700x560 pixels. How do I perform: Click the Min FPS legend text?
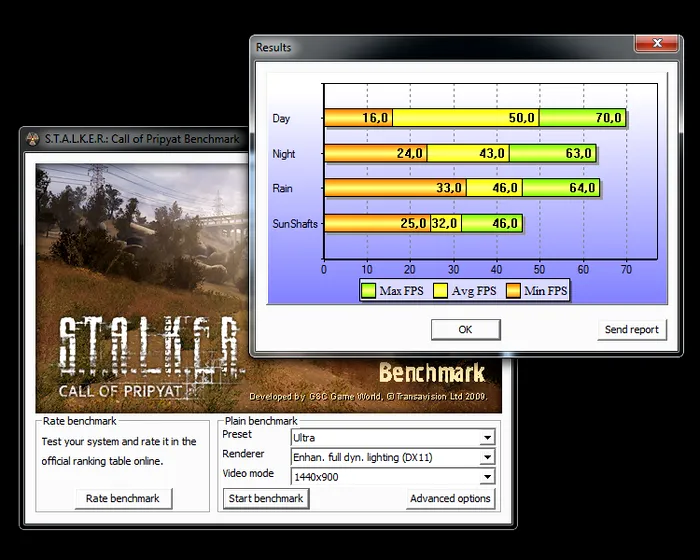click(546, 291)
